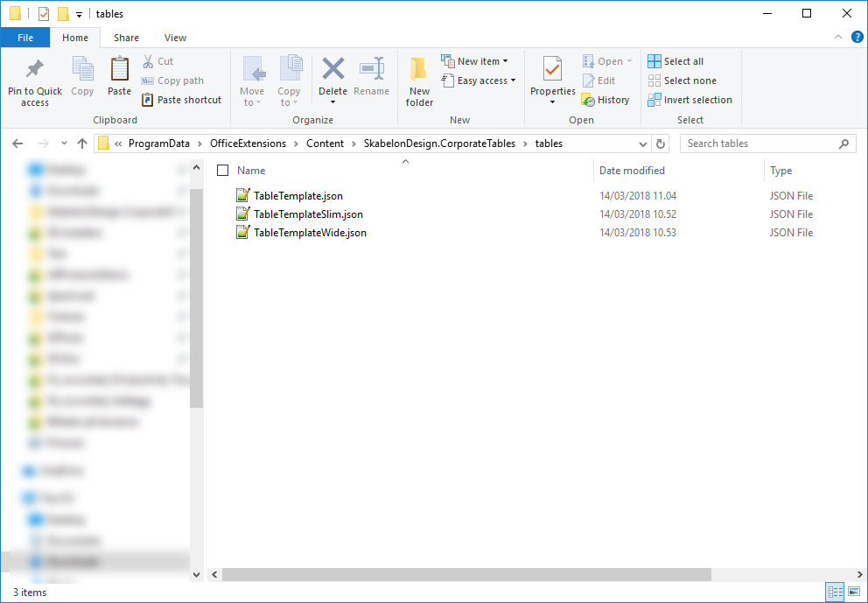
Task: Click the Paste clipboard icon
Action: 119,68
